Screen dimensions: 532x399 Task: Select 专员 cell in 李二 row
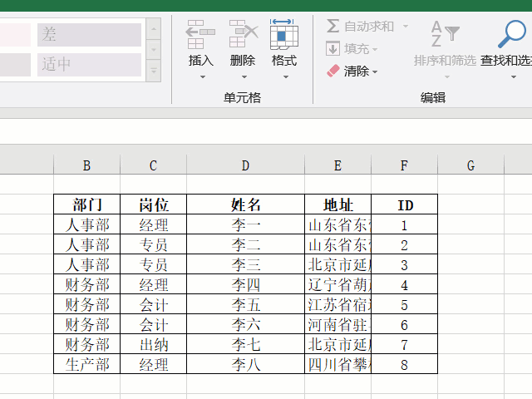[153, 244]
